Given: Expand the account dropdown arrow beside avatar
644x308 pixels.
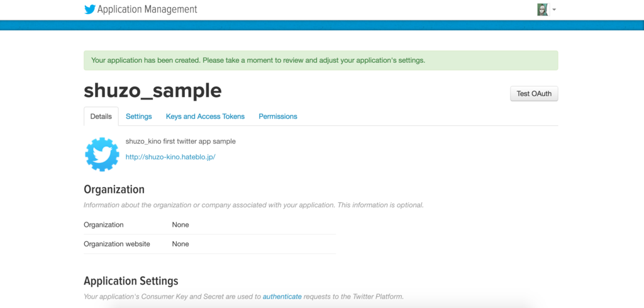Looking at the screenshot, I should [x=554, y=9].
